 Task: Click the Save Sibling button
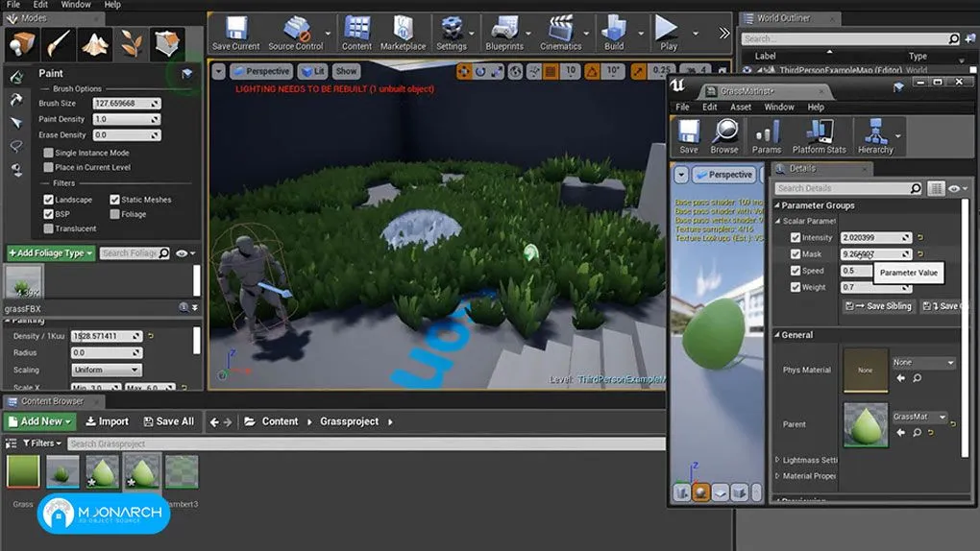pos(879,306)
